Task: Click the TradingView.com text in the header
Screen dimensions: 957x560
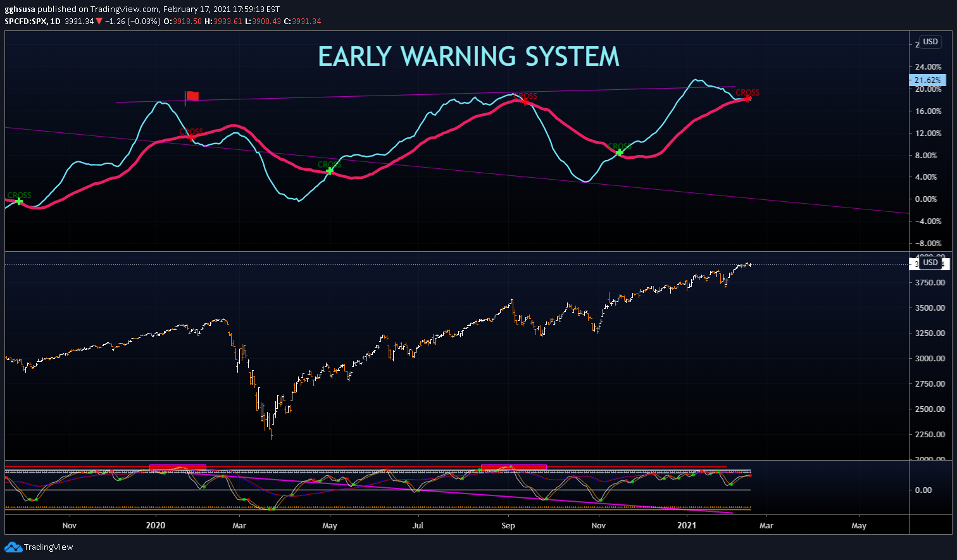Action: [x=123, y=9]
